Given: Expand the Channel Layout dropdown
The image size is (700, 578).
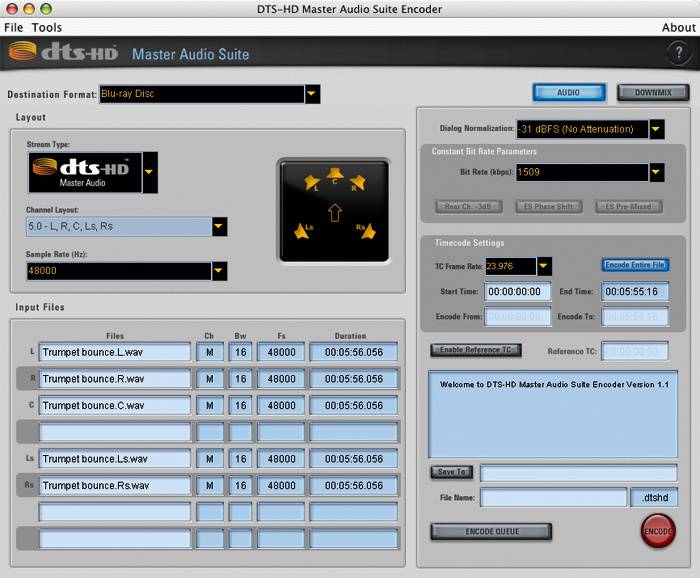Looking at the screenshot, I should click(x=219, y=226).
